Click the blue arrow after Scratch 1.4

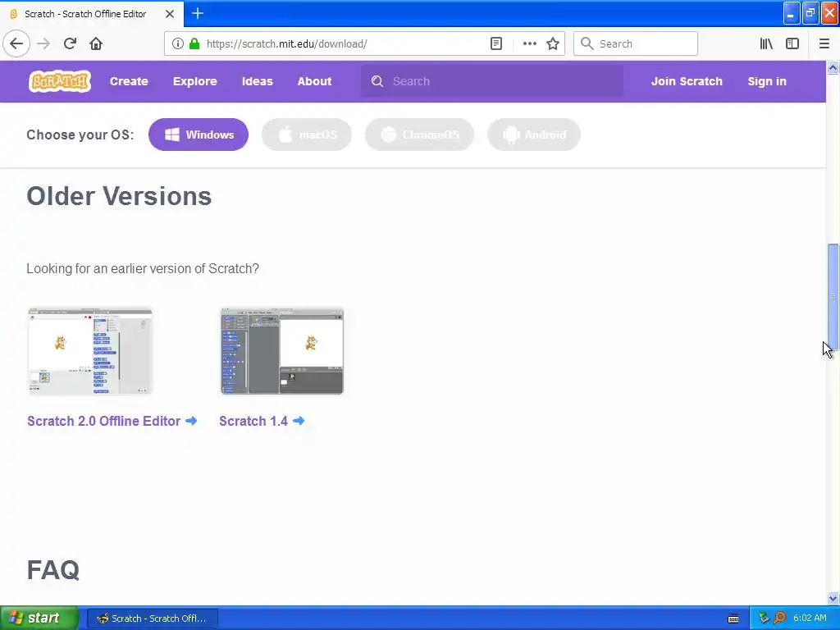pyautogui.click(x=299, y=421)
